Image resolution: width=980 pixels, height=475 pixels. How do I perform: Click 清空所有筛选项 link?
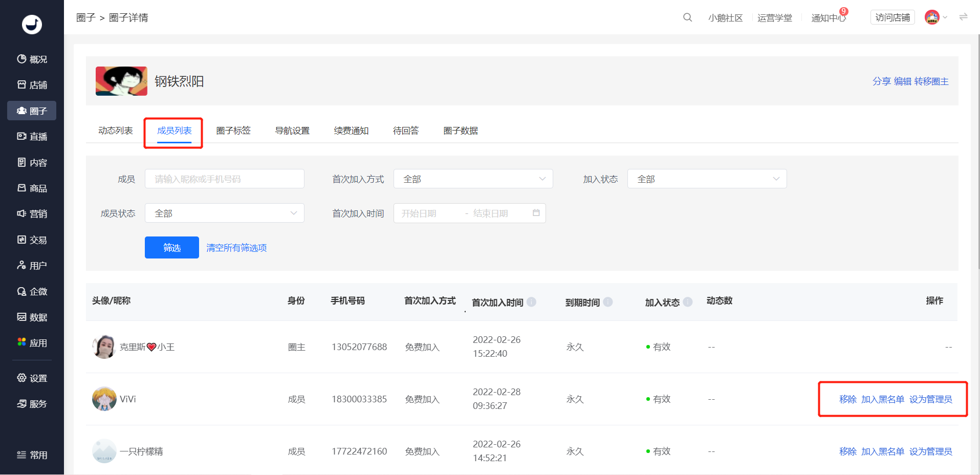click(236, 248)
